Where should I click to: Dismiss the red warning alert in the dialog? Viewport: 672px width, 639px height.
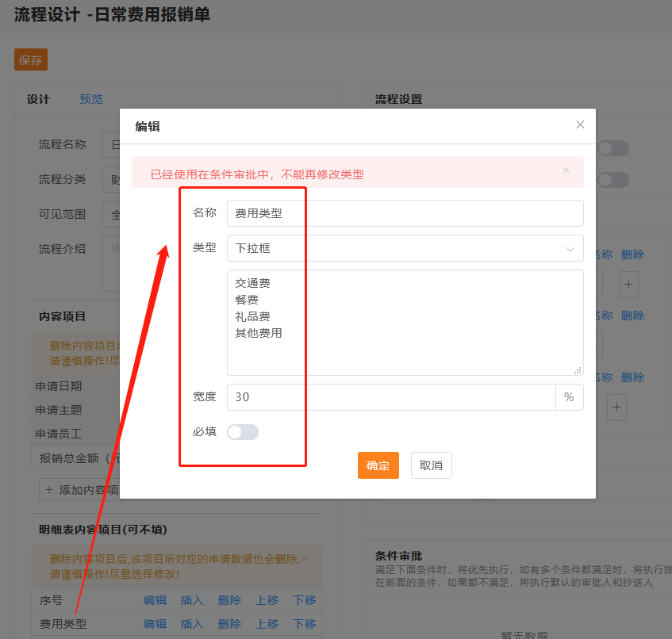tap(566, 170)
